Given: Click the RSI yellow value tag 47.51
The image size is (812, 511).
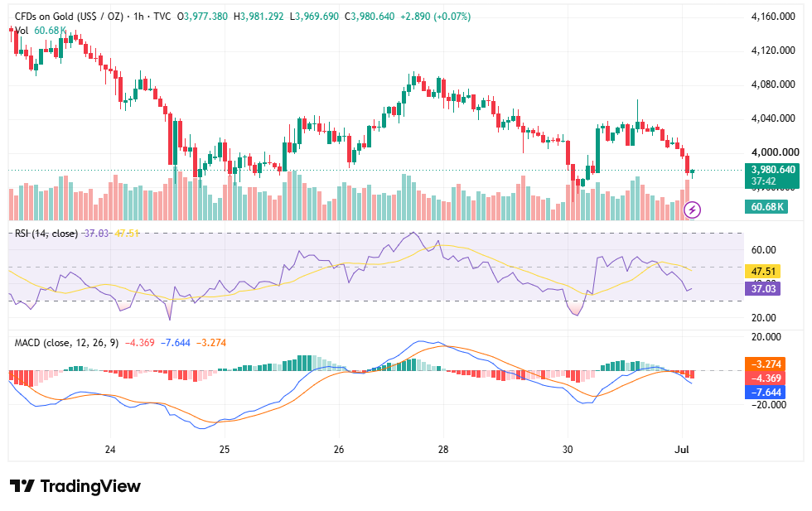Looking at the screenshot, I should click(763, 272).
